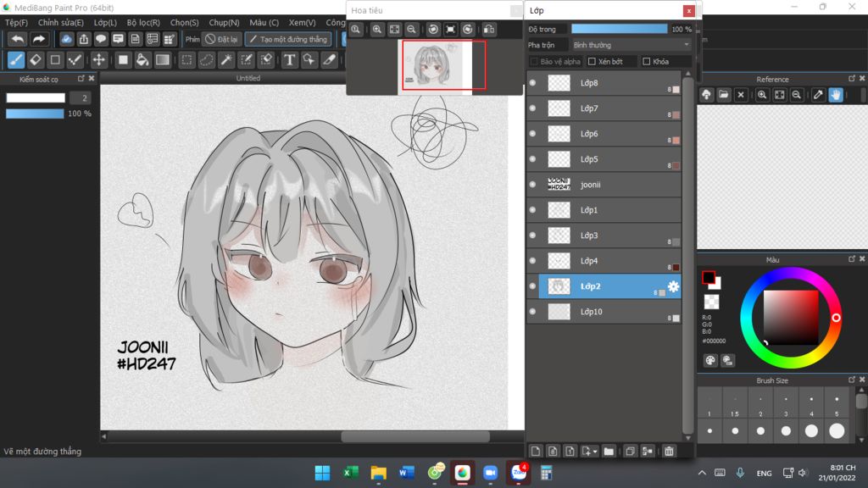Delete the selected layer with trash icon
The image size is (868, 488).
point(670,452)
